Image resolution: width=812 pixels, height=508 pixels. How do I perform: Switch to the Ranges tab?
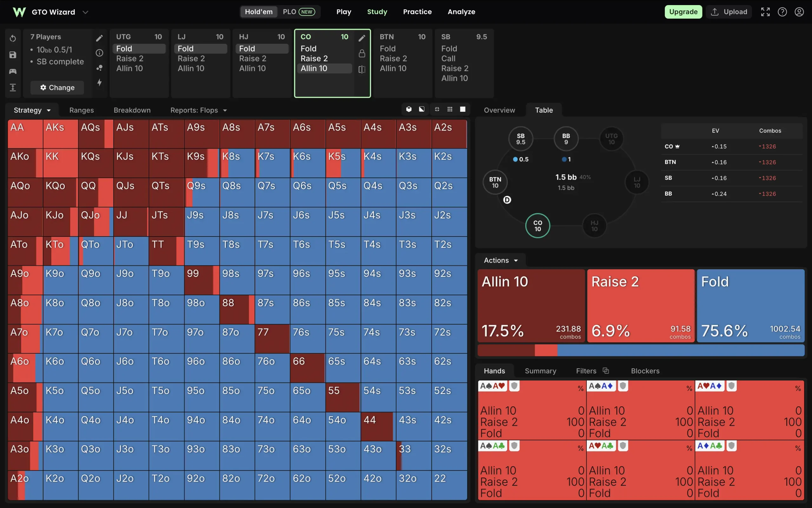[82, 110]
